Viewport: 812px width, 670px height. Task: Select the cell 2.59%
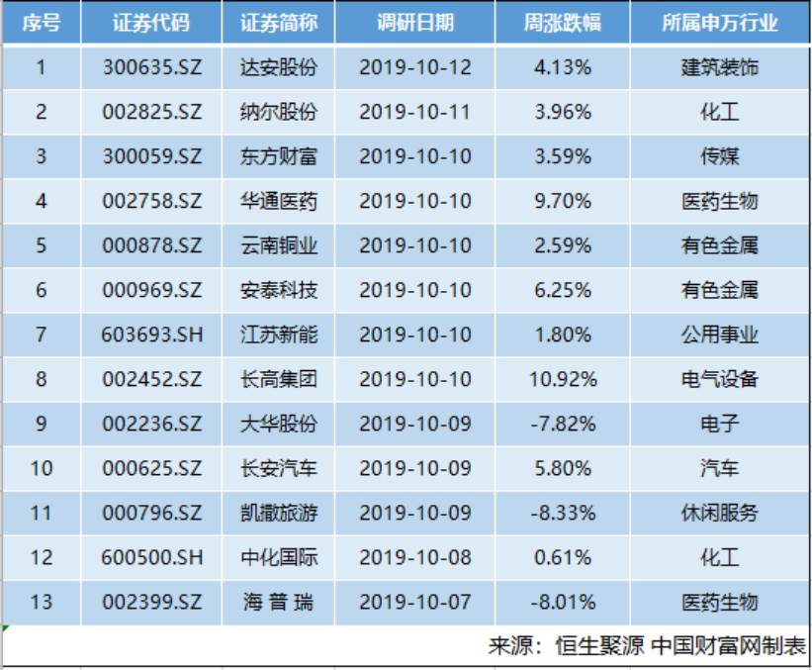click(x=563, y=245)
